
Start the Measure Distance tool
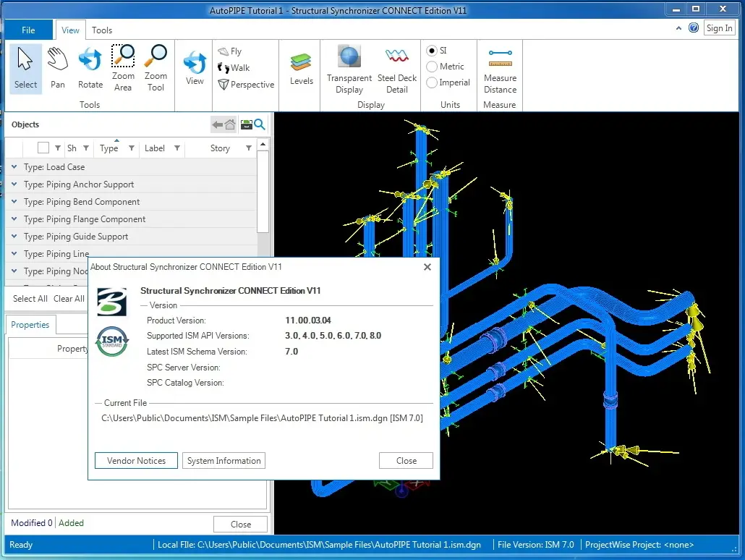500,71
